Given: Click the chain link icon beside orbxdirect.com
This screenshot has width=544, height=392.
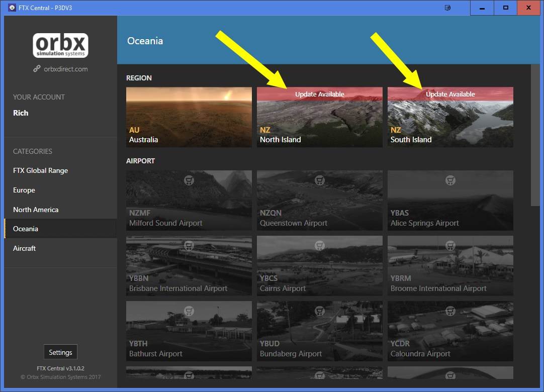Looking at the screenshot, I should coord(37,69).
